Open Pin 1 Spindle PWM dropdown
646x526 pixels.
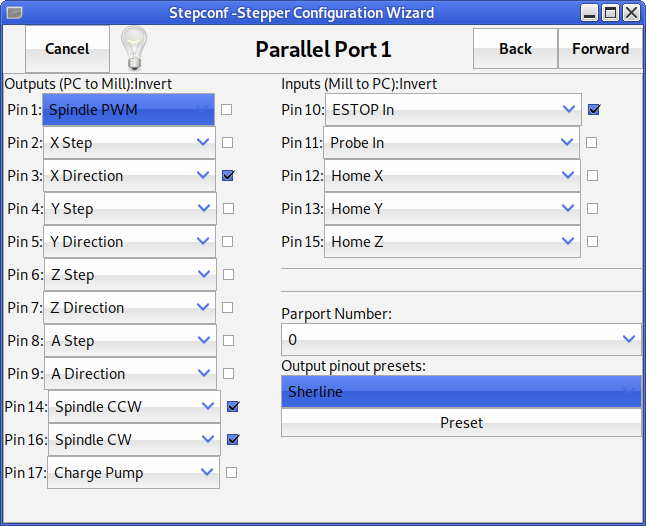pos(128,109)
